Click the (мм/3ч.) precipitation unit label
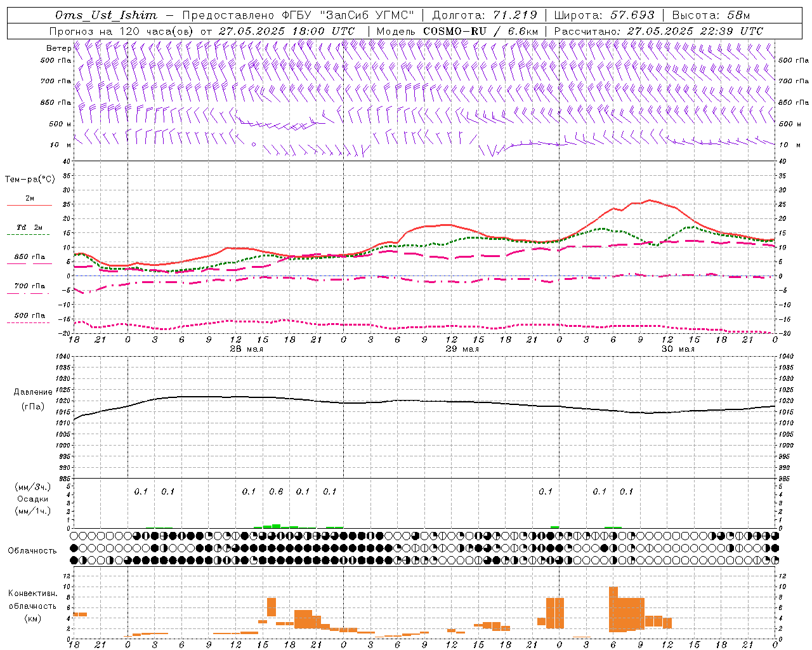This screenshot has width=812, height=650. (33, 487)
